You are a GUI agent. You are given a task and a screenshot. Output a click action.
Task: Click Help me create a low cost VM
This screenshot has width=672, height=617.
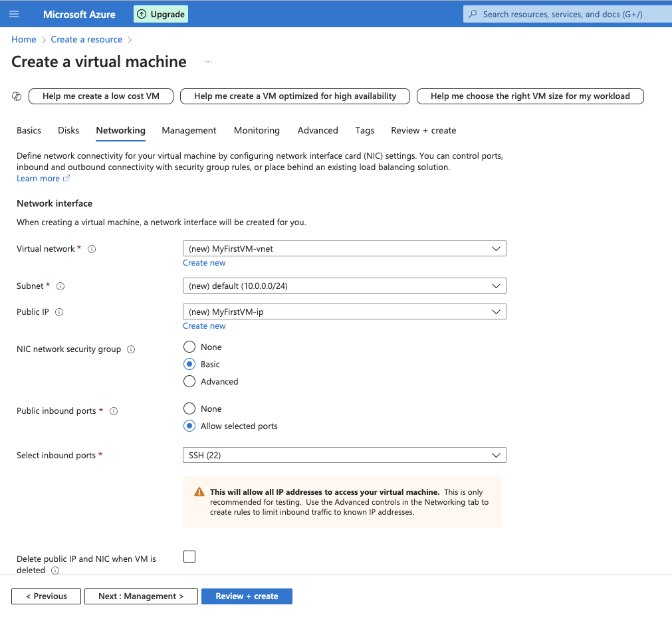pos(101,96)
